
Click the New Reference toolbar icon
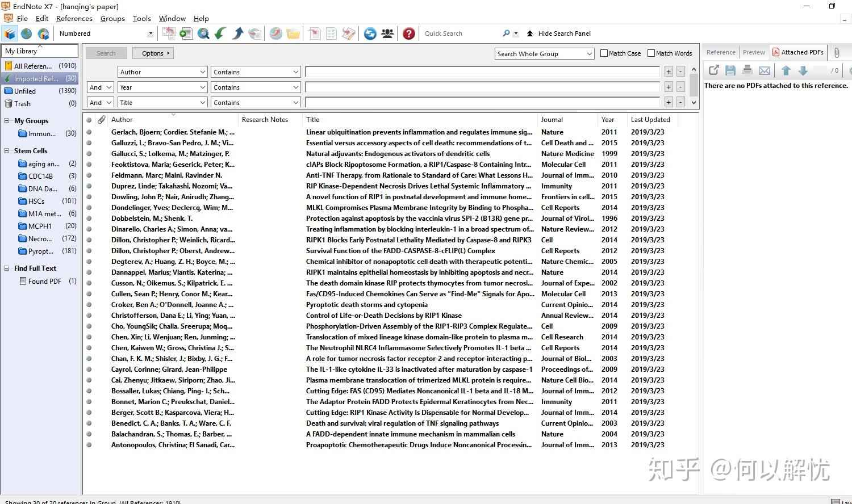[186, 33]
